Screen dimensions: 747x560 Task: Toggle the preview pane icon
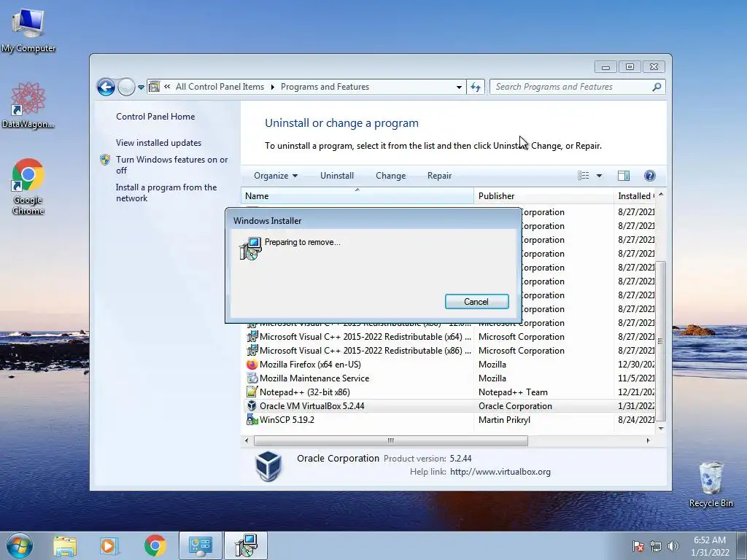pyautogui.click(x=624, y=176)
